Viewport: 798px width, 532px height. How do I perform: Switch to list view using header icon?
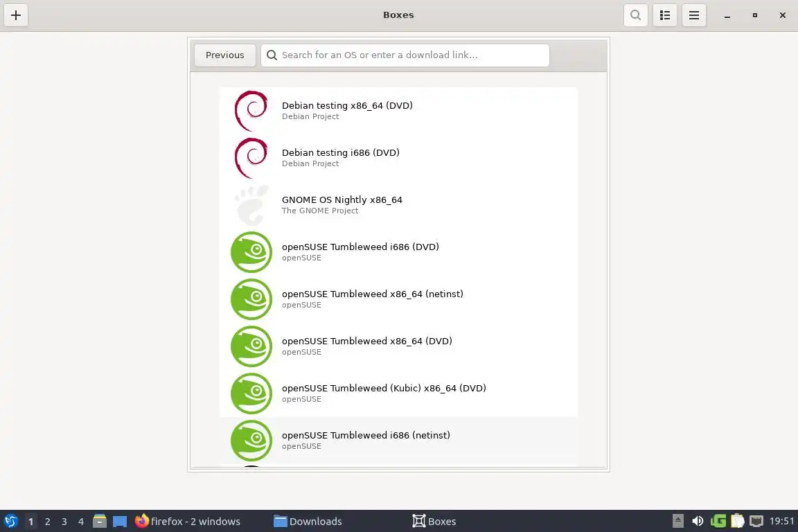pyautogui.click(x=665, y=15)
